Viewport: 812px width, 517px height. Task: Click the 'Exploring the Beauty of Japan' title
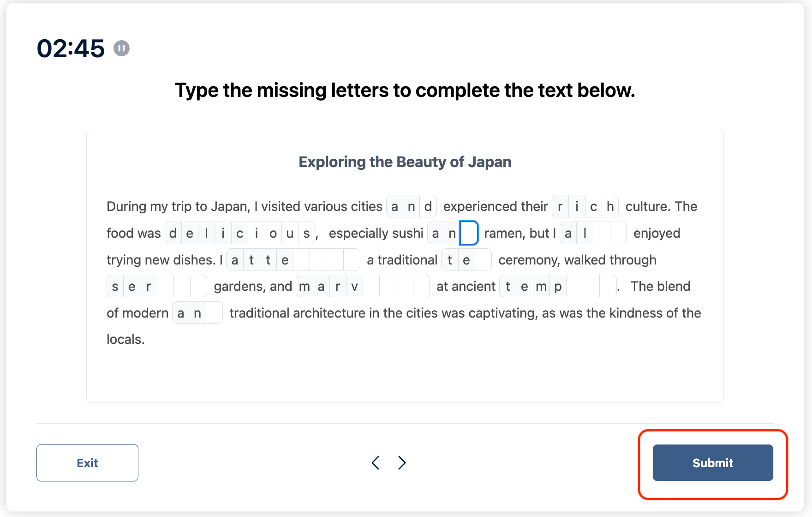(405, 162)
